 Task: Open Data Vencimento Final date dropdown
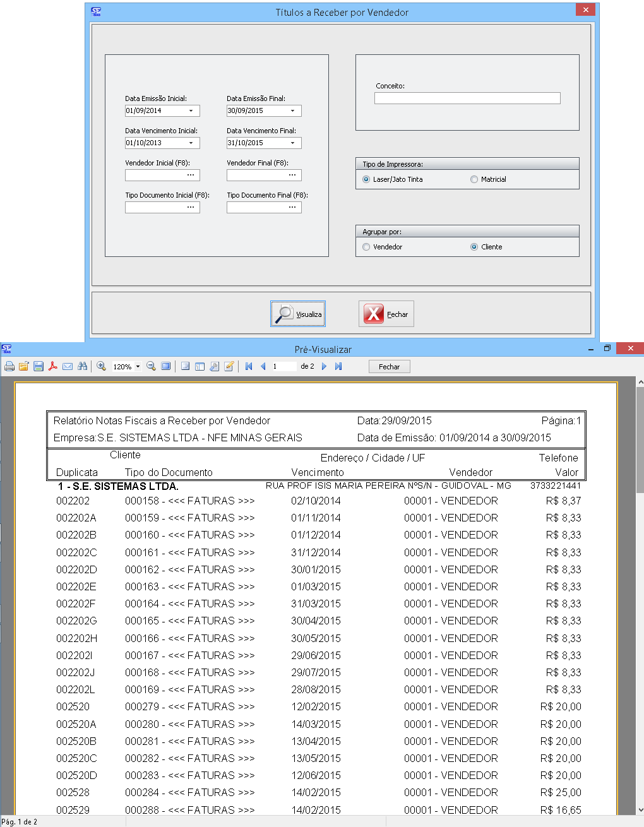pos(293,143)
